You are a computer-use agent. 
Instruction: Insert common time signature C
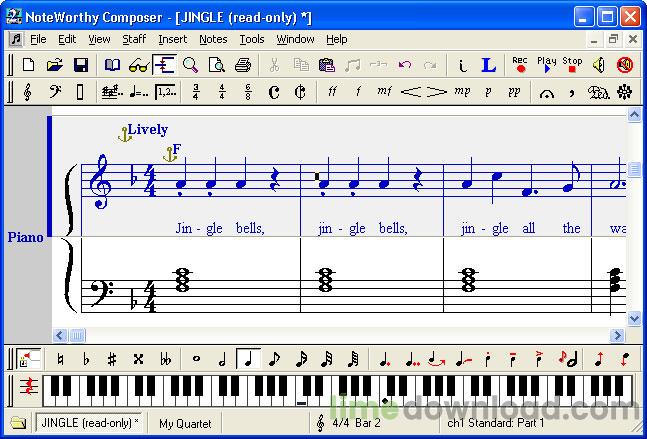point(274,92)
